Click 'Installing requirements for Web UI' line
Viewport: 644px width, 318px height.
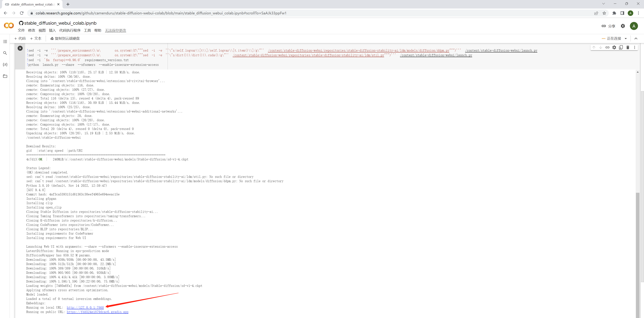pos(56,238)
